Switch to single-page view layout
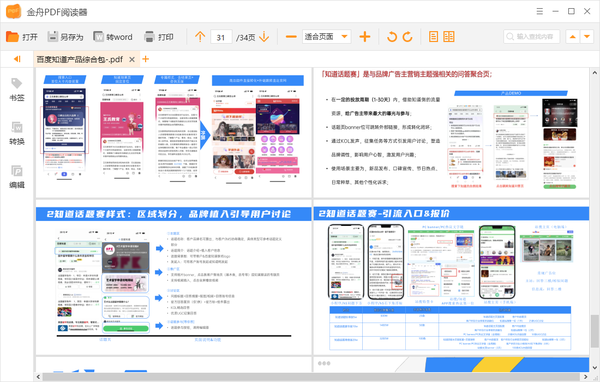Screen dimensions: 600x382 click(x=433, y=37)
